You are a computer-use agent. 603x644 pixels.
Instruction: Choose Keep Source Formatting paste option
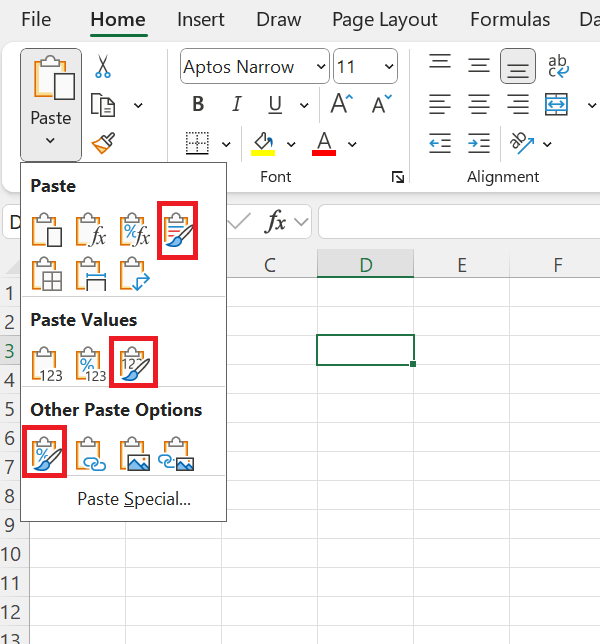(178, 230)
